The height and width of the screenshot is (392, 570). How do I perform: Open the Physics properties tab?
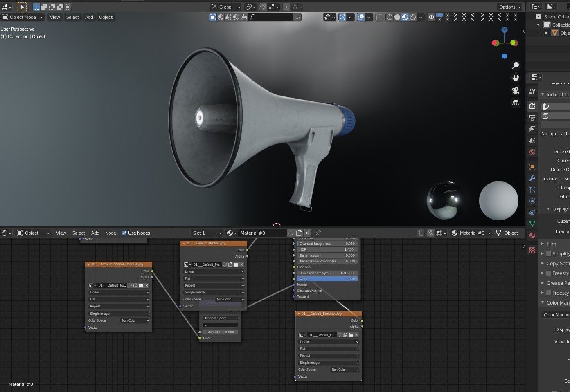532,201
